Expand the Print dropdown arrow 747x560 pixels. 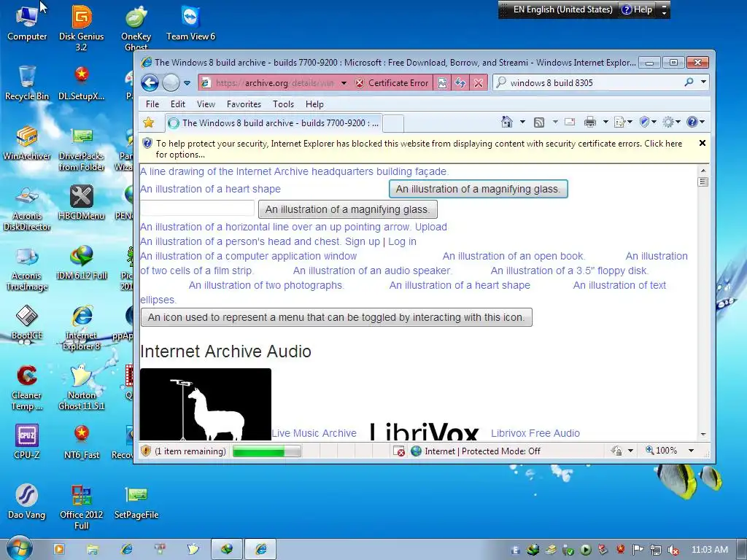[605, 122]
